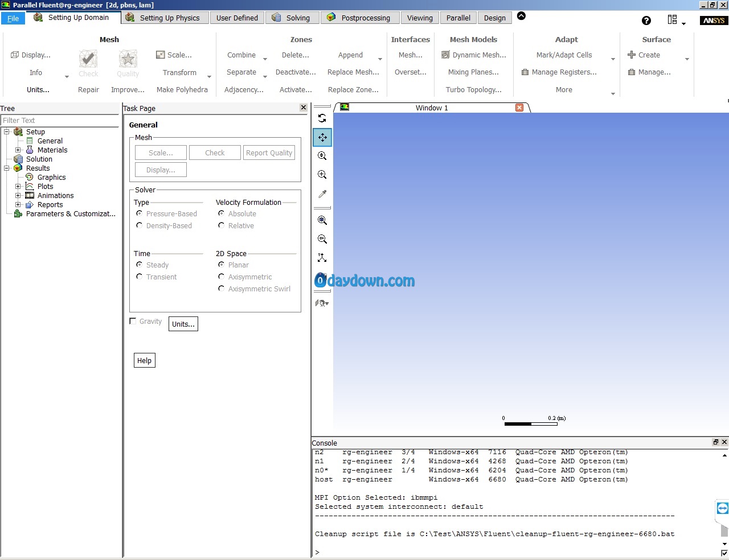The width and height of the screenshot is (729, 560).
Task: Click Report Quality button
Action: [269, 153]
